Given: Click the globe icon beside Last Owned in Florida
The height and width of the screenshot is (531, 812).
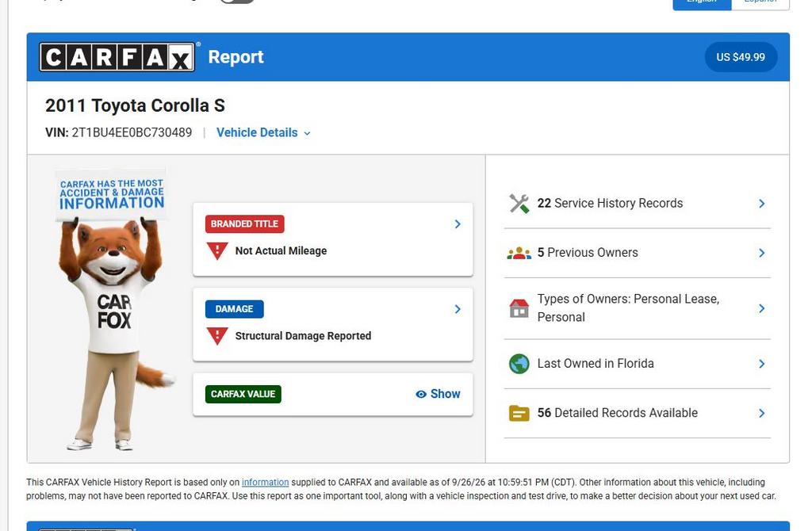Looking at the screenshot, I should 519,364.
